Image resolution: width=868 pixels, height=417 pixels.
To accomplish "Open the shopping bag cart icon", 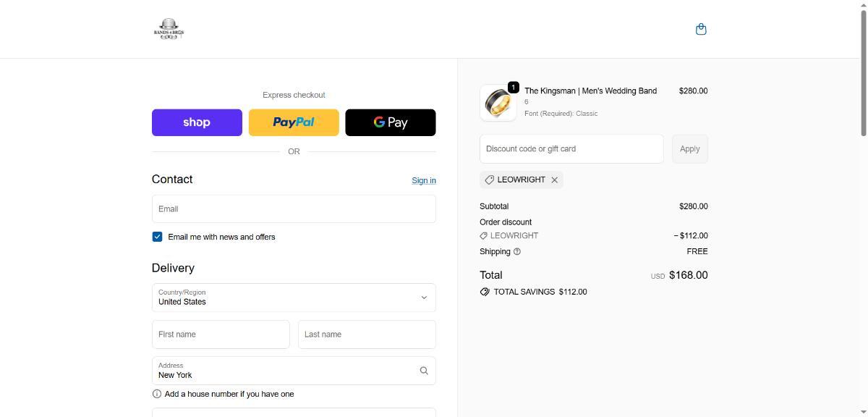I will pyautogui.click(x=700, y=29).
